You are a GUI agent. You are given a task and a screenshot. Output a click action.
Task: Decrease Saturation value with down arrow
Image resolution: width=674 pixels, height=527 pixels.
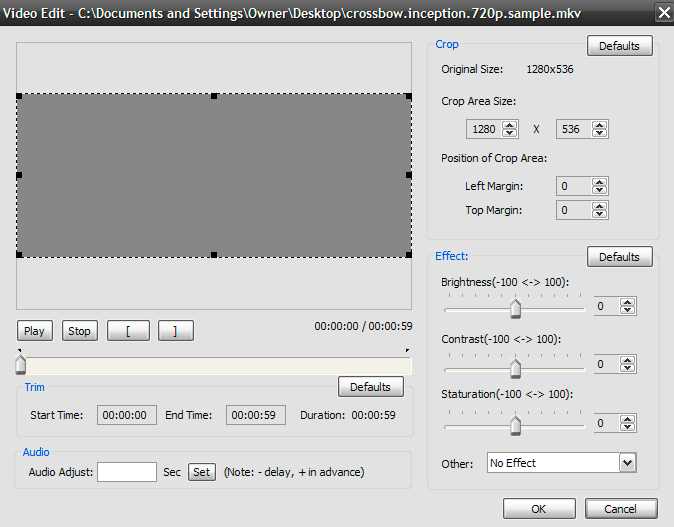tap(628, 427)
